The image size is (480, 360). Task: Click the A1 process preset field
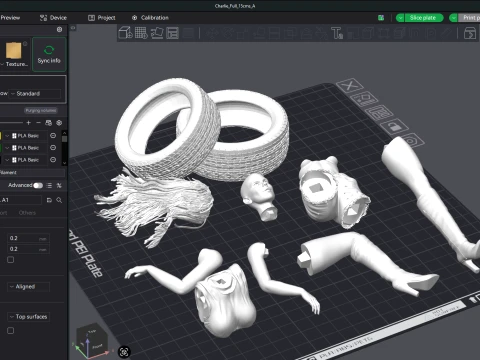point(21,200)
